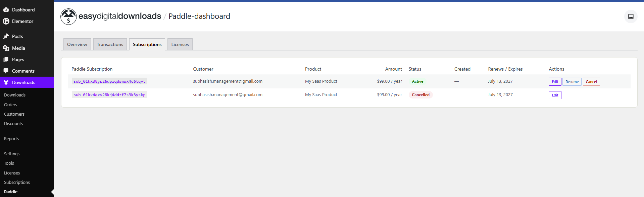Click the Customer column header
The image size is (644, 197).
pyautogui.click(x=203, y=69)
